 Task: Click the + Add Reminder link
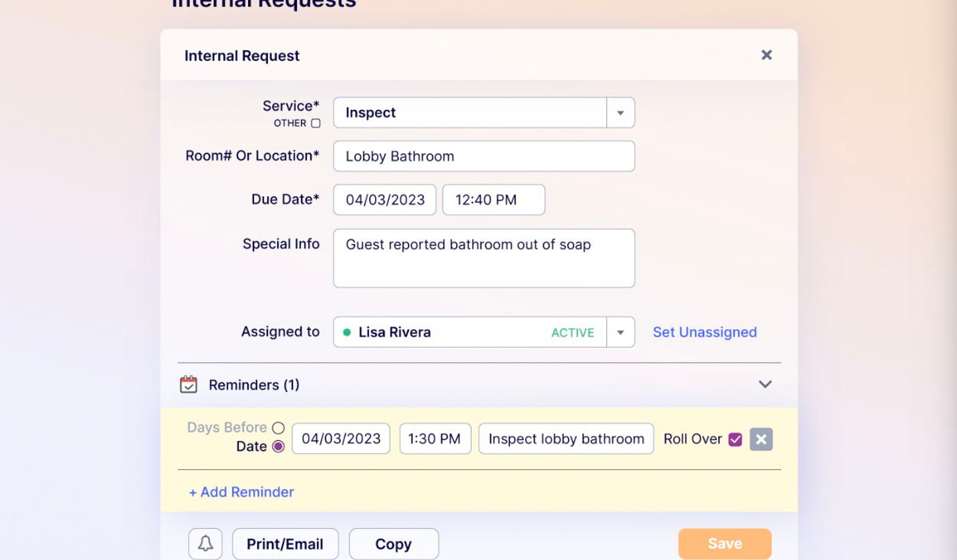click(242, 492)
